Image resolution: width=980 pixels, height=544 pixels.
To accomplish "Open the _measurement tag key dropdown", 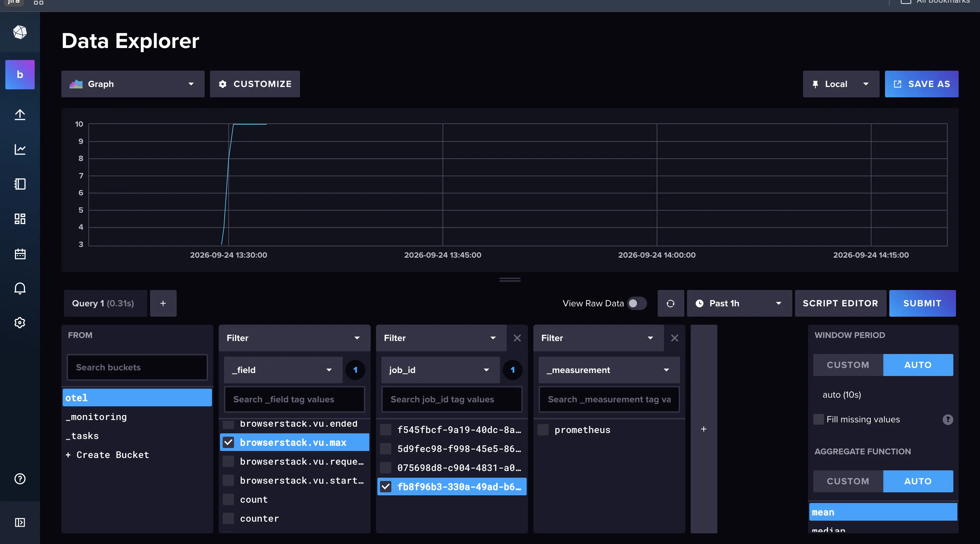I will click(609, 370).
